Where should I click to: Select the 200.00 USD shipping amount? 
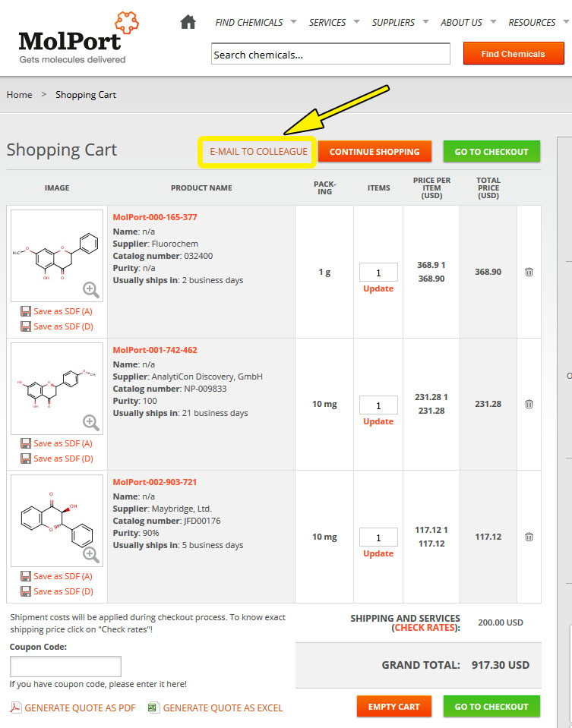[501, 622]
